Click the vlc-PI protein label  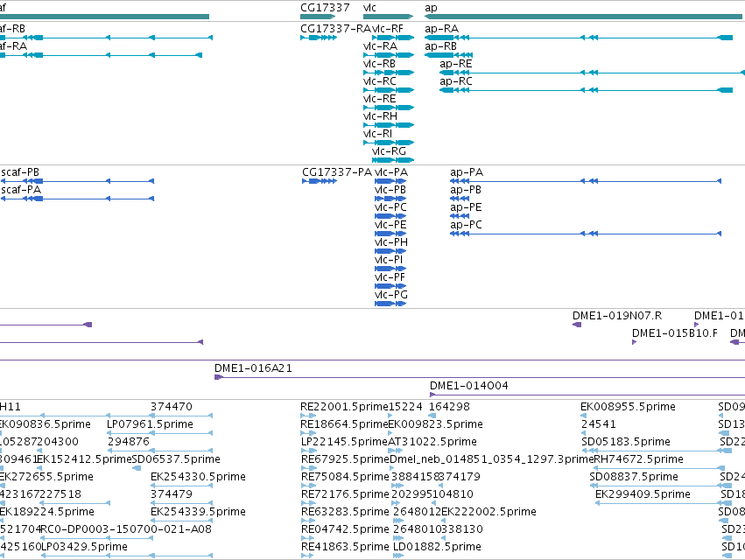389,260
